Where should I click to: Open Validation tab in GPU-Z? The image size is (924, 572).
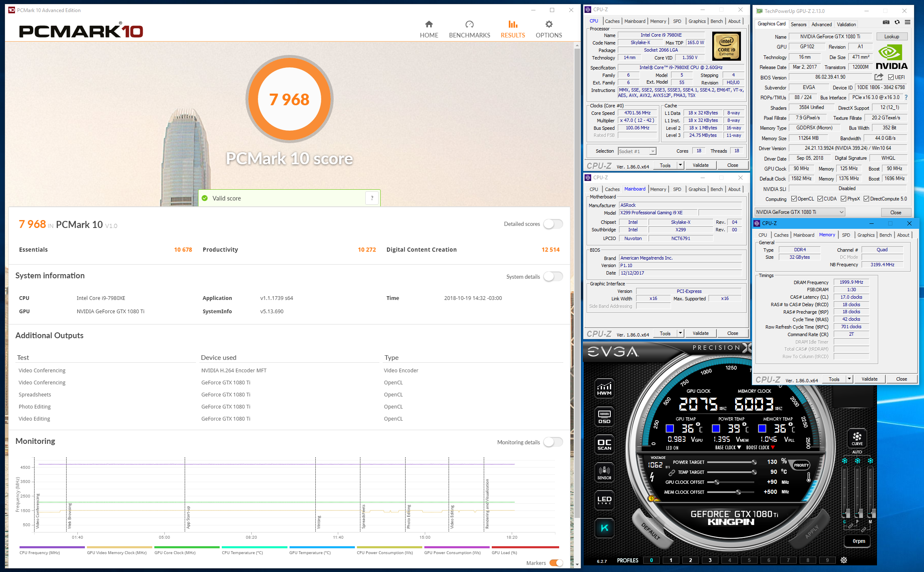(846, 25)
